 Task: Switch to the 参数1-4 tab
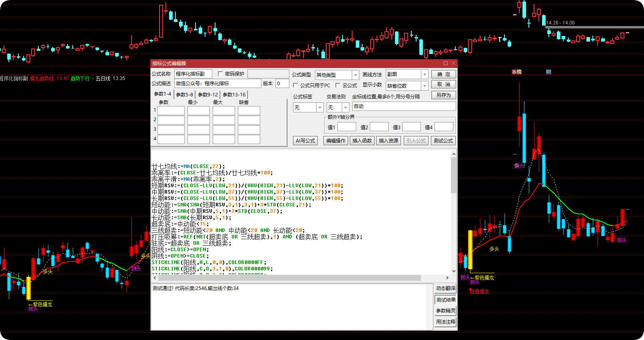163,94
